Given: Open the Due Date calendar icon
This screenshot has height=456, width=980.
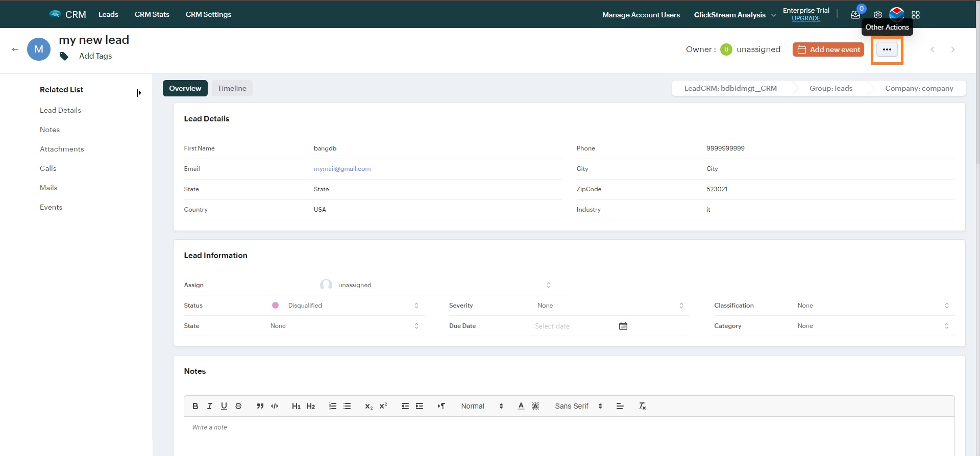Looking at the screenshot, I should click(623, 326).
